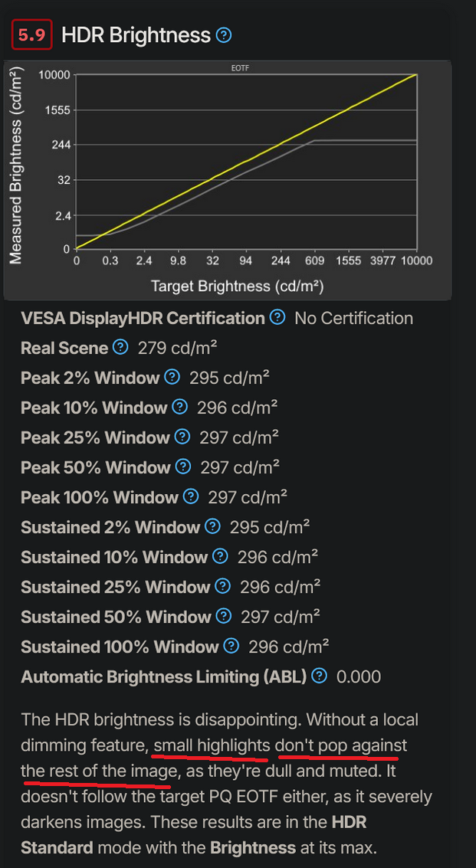The height and width of the screenshot is (868, 476).
Task: Click the No Certification result text
Action: (x=353, y=318)
